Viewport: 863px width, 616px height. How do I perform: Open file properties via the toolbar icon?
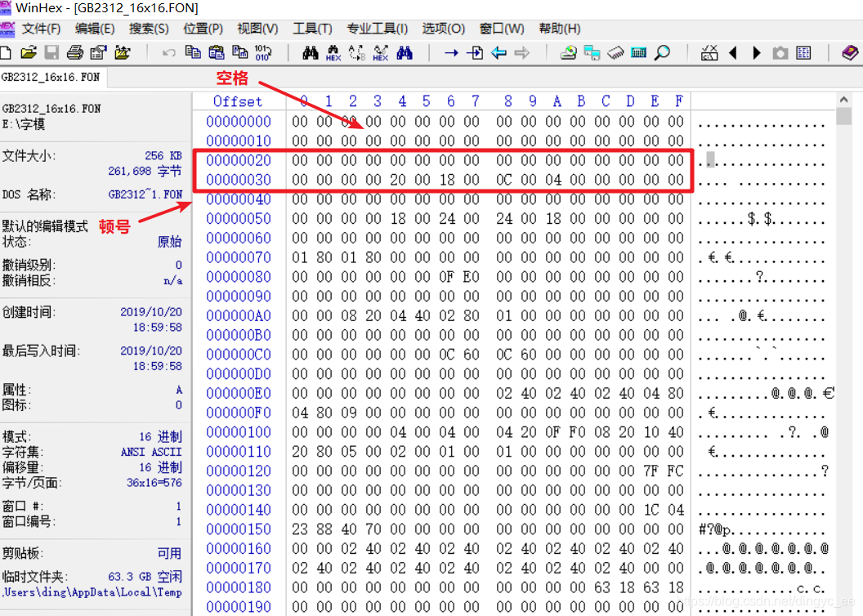99,53
